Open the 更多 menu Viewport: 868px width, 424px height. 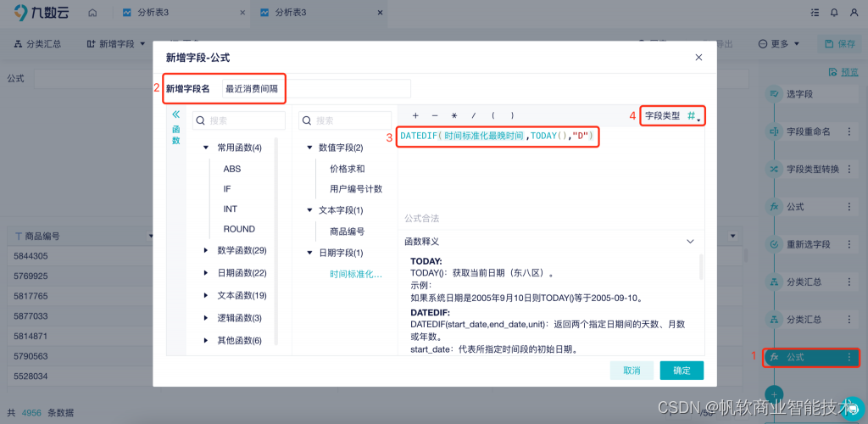pos(779,44)
